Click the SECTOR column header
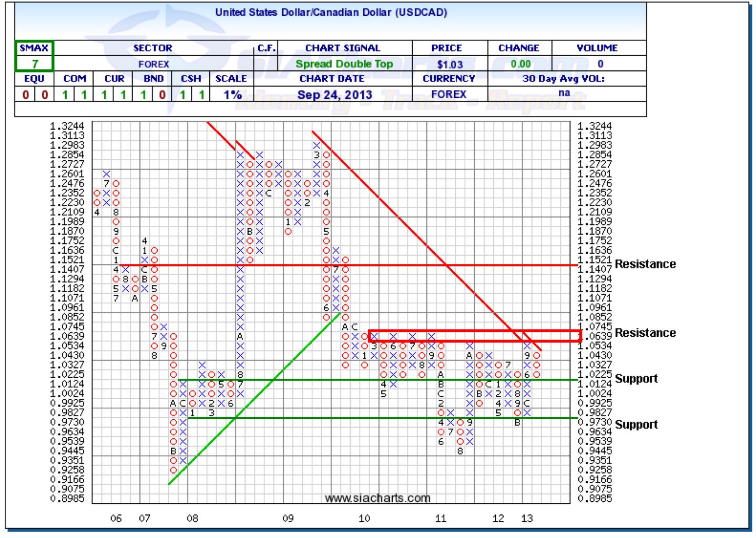 tap(152, 48)
